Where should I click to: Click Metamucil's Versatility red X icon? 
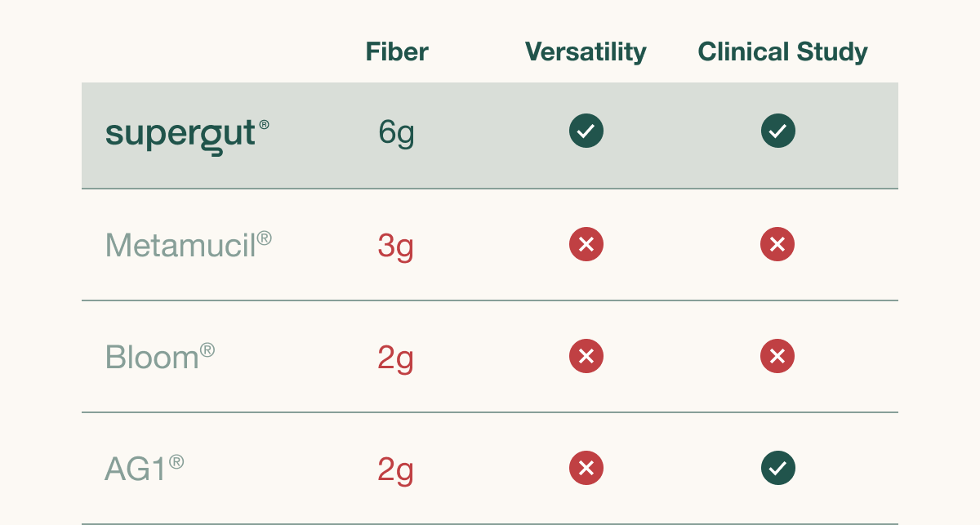point(586,244)
